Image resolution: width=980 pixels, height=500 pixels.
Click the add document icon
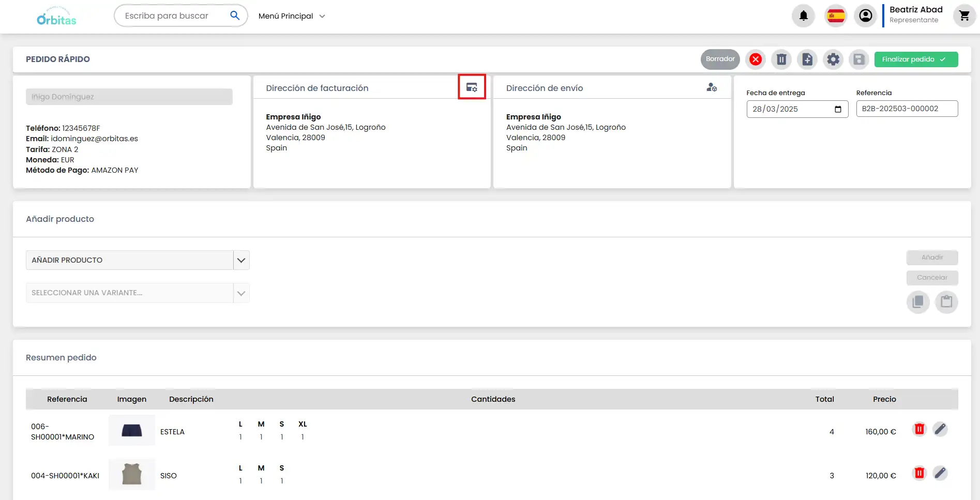[807, 59]
